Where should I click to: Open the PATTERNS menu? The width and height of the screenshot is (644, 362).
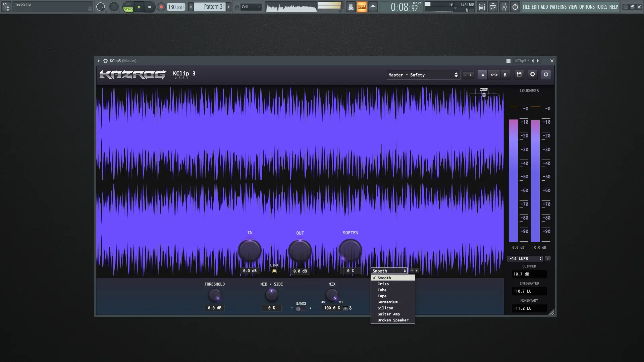tap(558, 7)
